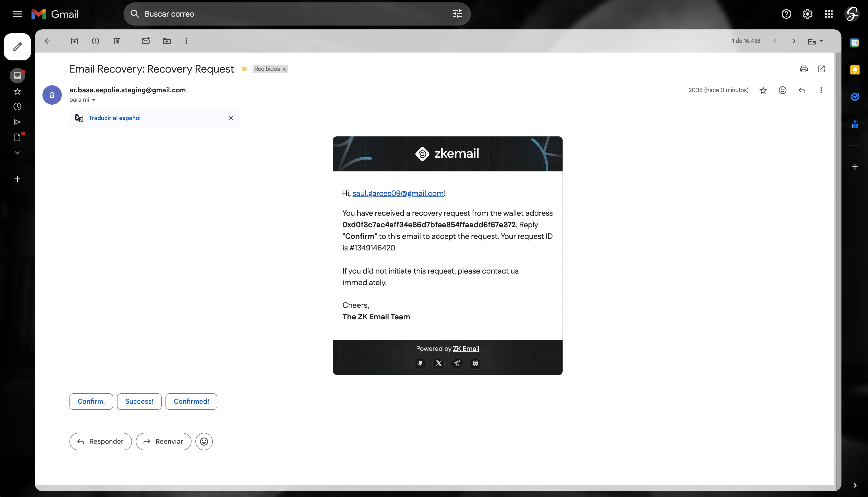Remove the Recibidos label

coord(284,69)
